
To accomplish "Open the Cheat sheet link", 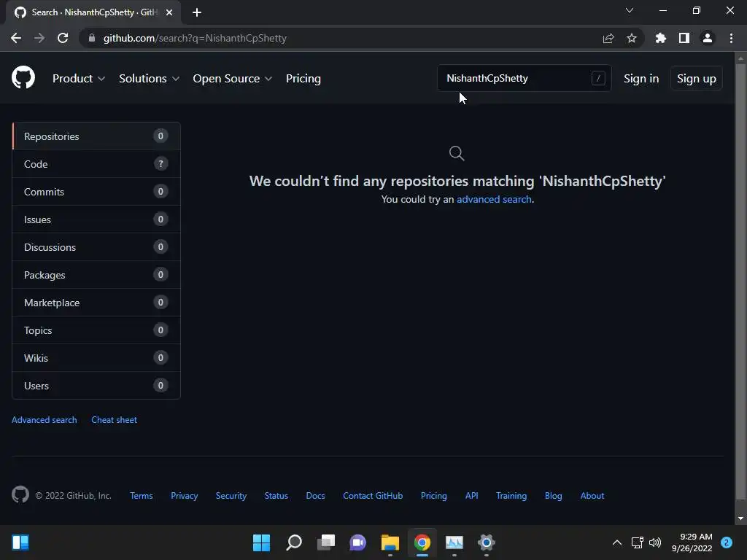I will 115,419.
